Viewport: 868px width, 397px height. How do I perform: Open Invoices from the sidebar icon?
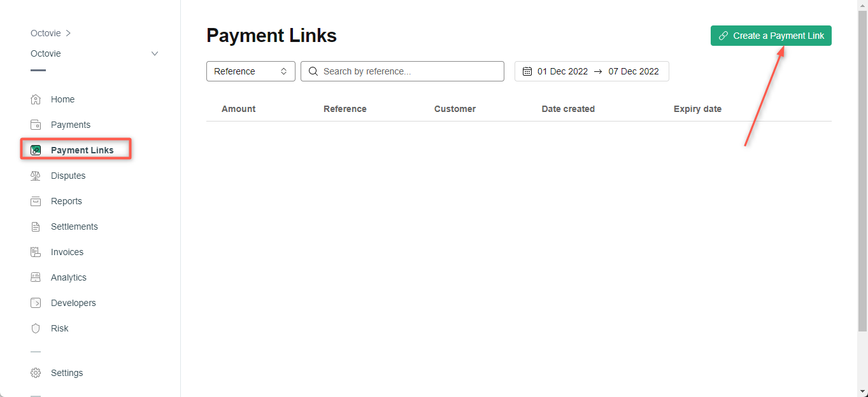(x=36, y=252)
